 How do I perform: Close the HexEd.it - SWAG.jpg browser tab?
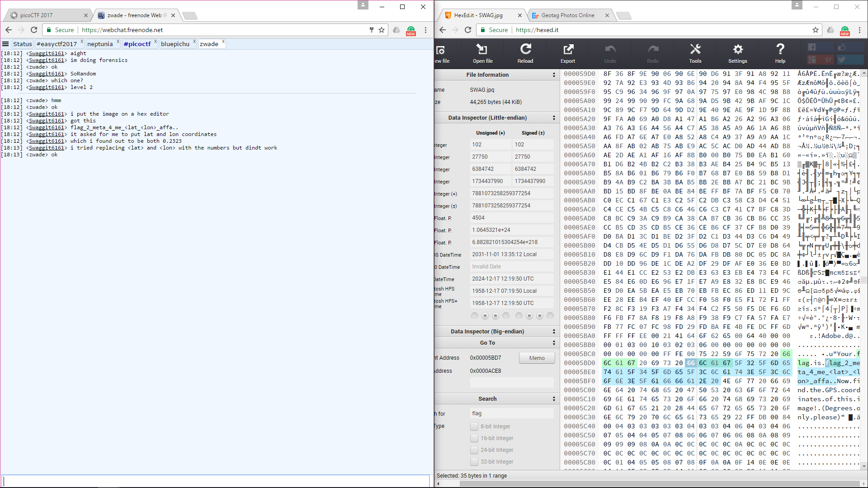[520, 15]
